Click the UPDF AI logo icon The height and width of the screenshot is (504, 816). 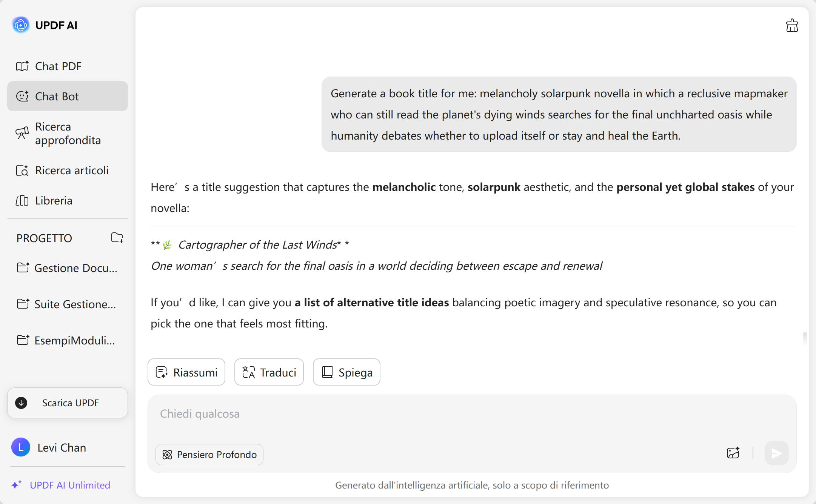21,25
